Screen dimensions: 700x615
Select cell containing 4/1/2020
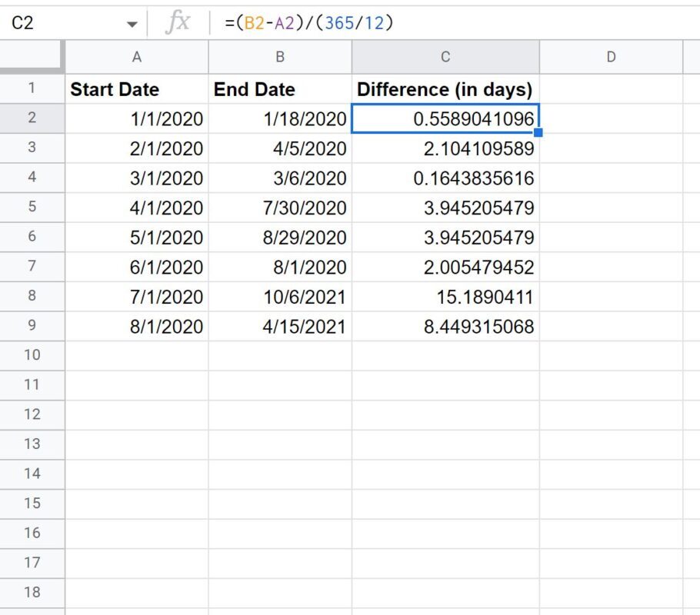(x=137, y=208)
